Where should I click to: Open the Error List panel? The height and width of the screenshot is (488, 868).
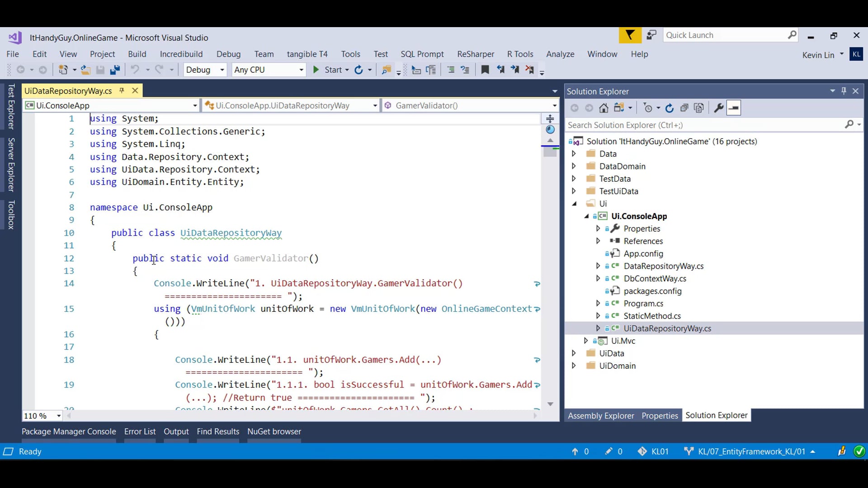point(140,432)
